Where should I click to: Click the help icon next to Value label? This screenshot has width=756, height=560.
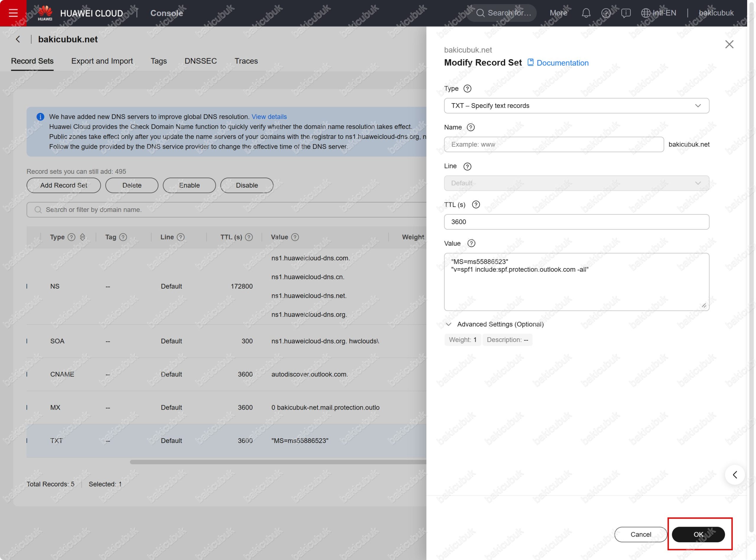pos(471,243)
